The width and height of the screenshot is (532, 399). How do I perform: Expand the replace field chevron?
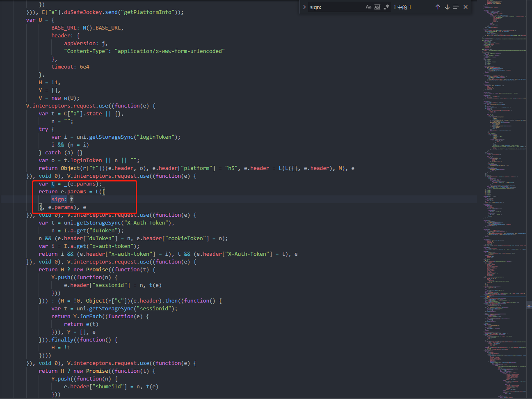pos(304,7)
